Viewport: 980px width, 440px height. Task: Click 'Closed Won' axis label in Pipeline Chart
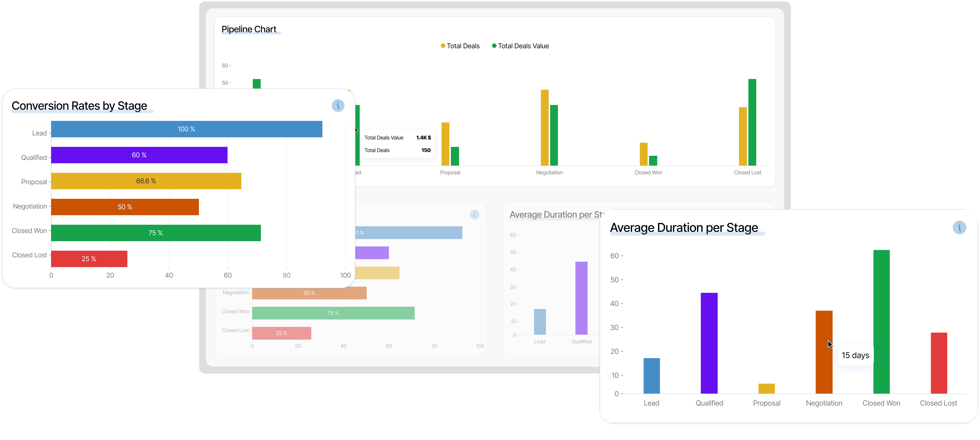tap(648, 173)
